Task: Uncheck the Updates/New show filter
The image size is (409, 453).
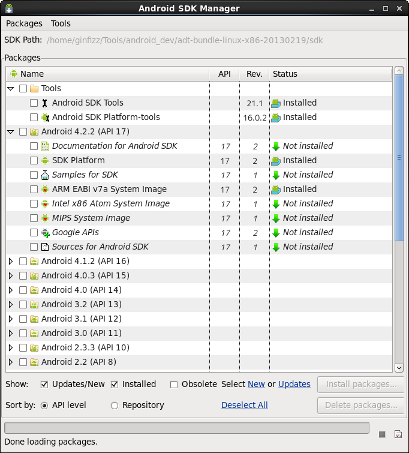Action: 44,385
